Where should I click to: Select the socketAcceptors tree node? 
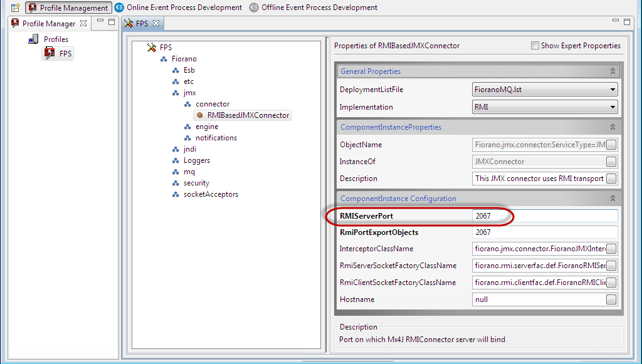point(211,194)
